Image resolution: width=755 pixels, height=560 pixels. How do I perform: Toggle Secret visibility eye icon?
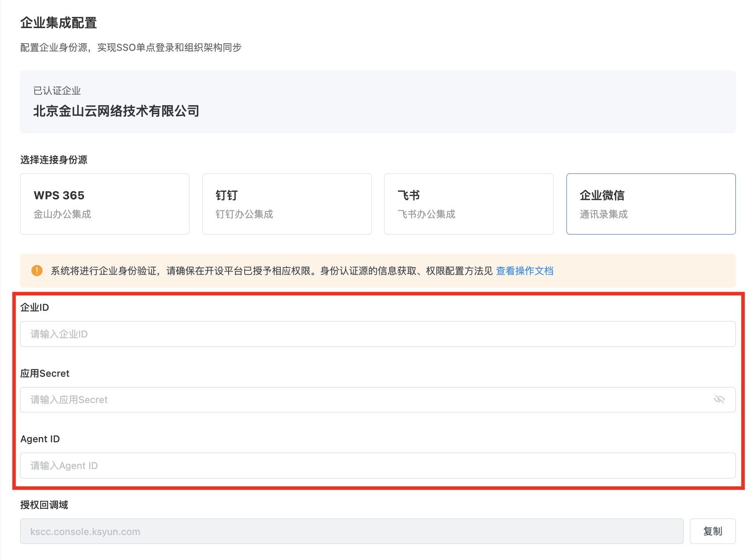[719, 399]
